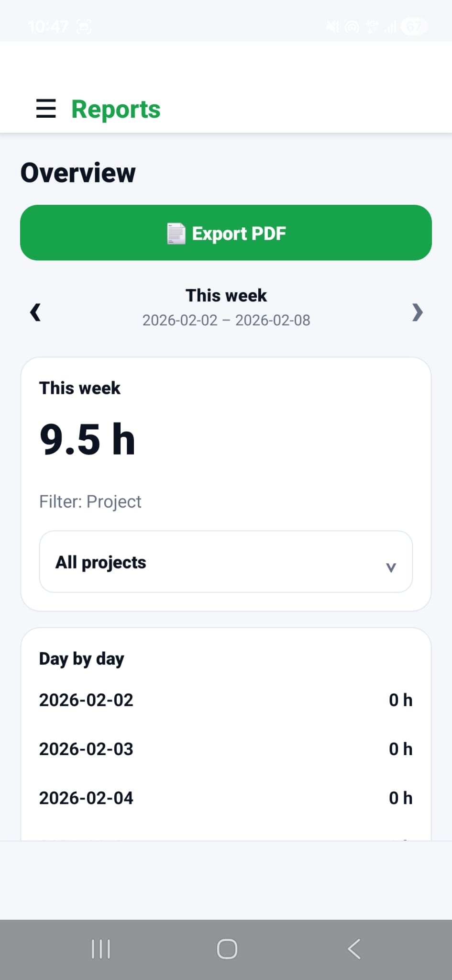Click the Export PDF document icon

[x=176, y=233]
